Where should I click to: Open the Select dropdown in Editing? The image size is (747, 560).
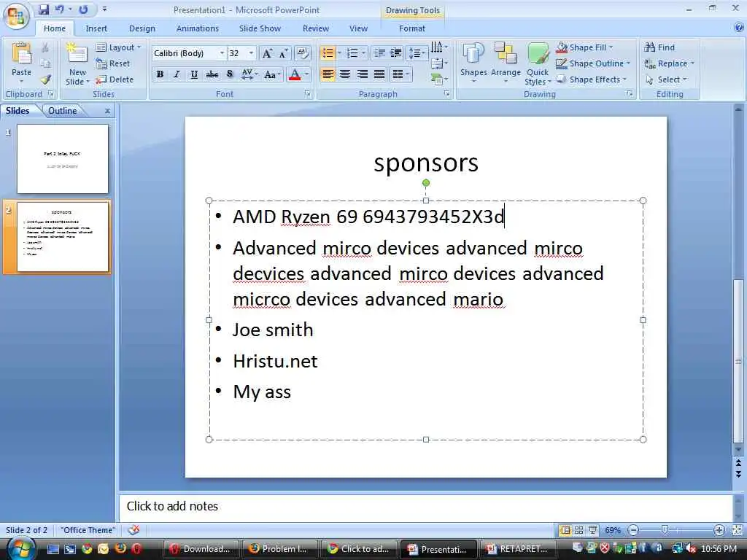click(x=667, y=79)
